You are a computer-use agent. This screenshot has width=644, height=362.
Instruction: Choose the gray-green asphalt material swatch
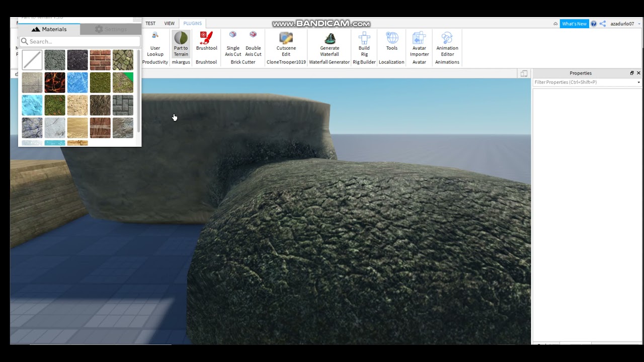(x=55, y=60)
